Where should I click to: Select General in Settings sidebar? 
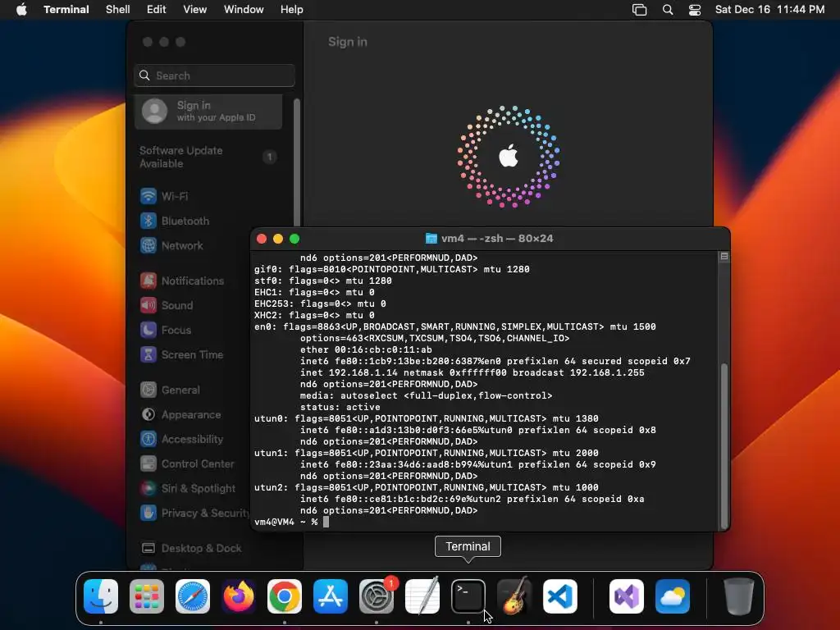(193, 390)
